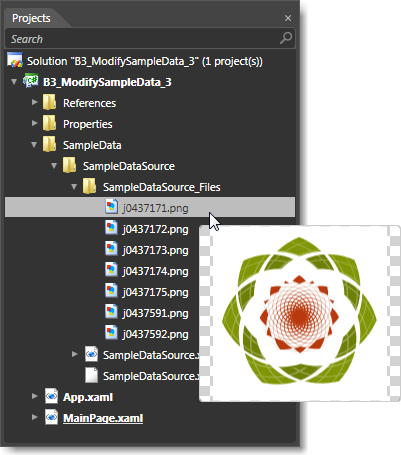Screen dimensions: 401x455
Task: Select file name j0437172.png
Action: tap(155, 229)
